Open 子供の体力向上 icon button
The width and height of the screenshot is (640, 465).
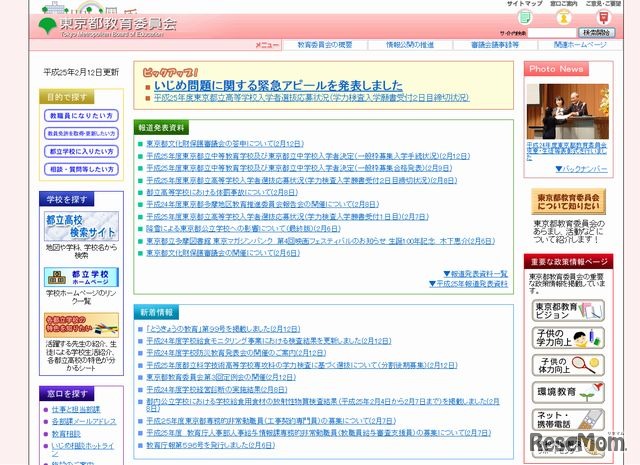click(x=568, y=365)
